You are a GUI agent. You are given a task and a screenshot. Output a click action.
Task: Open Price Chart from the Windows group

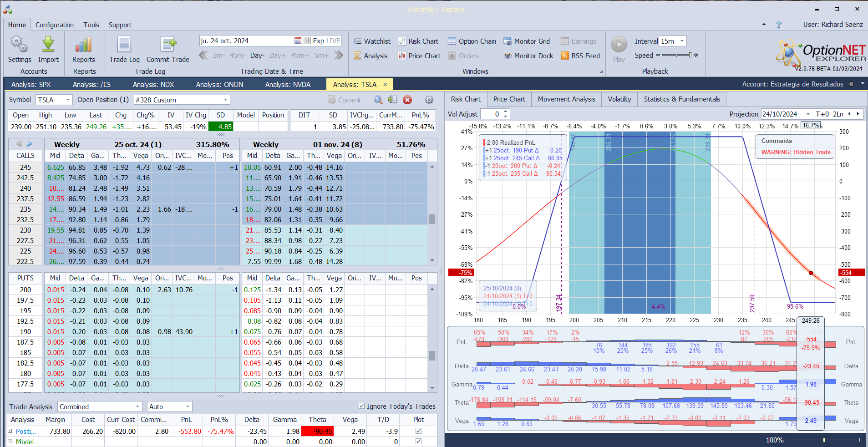(x=419, y=56)
